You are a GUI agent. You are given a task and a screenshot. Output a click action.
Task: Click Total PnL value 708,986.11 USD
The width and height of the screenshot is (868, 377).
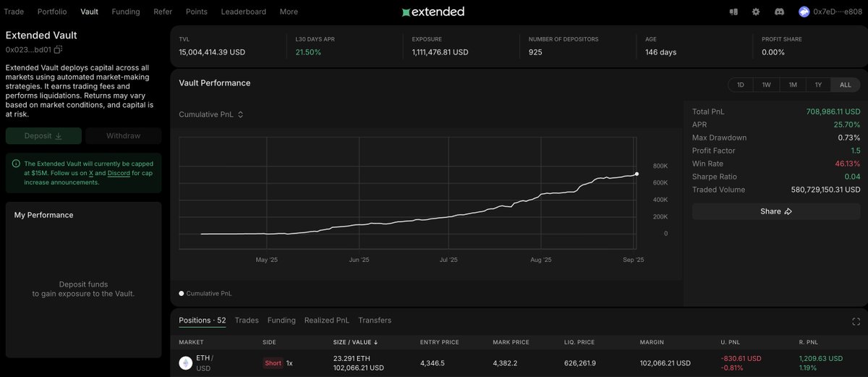[x=833, y=111]
